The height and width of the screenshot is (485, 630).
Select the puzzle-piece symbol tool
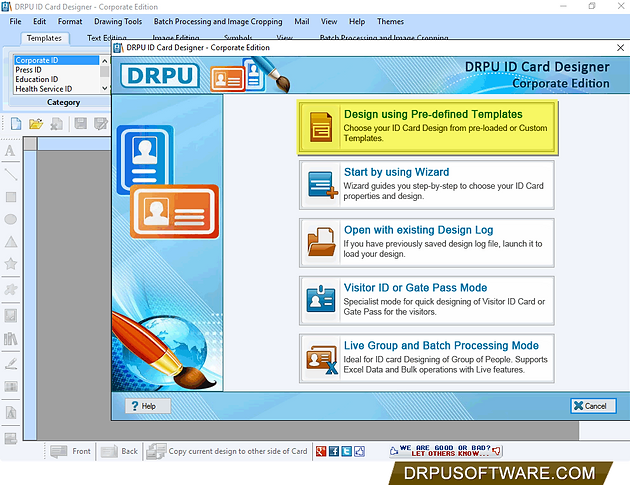(10, 289)
